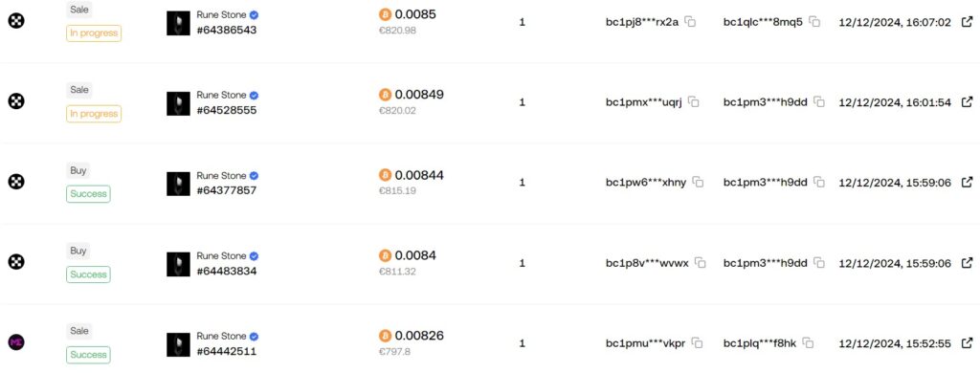Open external link for the 16:01:54 transaction
The image size is (980, 373).
pyautogui.click(x=967, y=101)
